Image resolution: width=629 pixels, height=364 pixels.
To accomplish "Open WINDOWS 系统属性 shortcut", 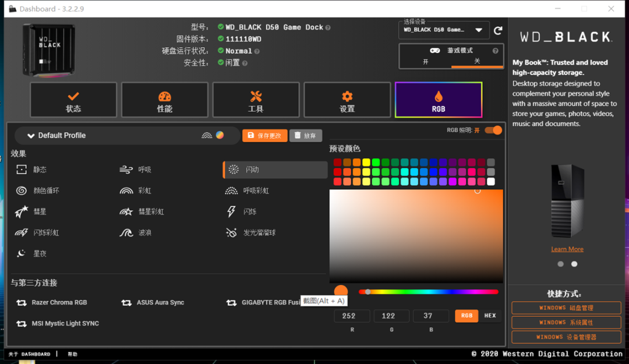I will pos(566,323).
